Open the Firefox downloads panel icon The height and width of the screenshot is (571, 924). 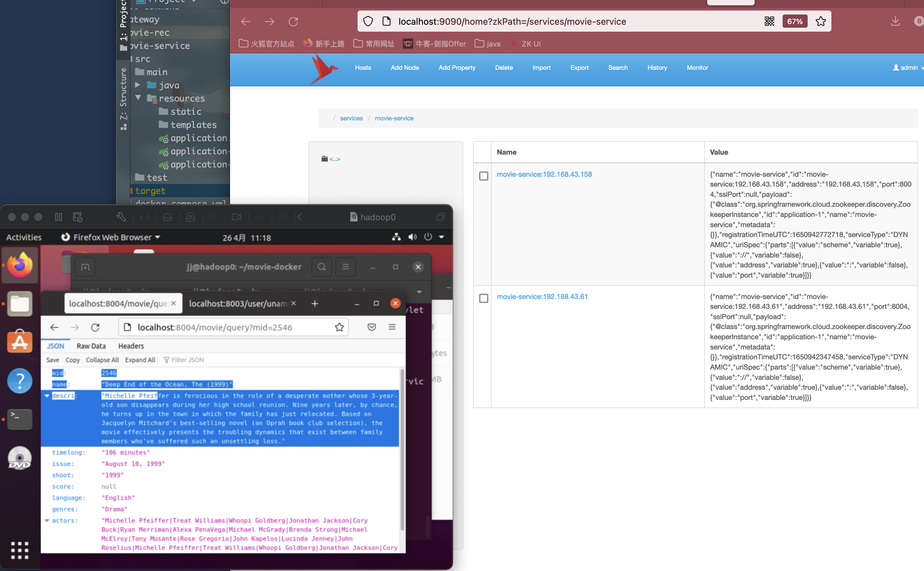click(x=895, y=21)
